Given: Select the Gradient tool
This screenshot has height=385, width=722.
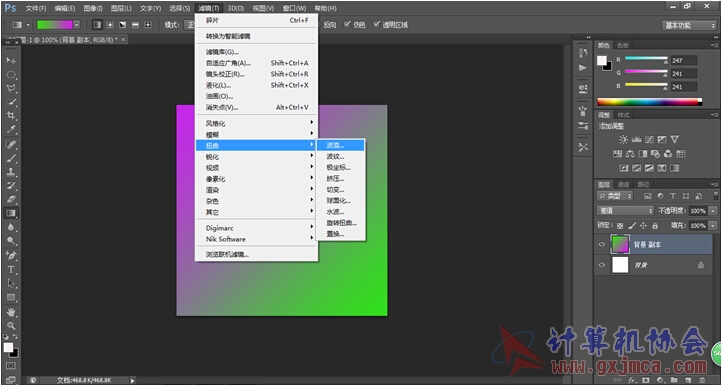Looking at the screenshot, I should click(x=11, y=213).
